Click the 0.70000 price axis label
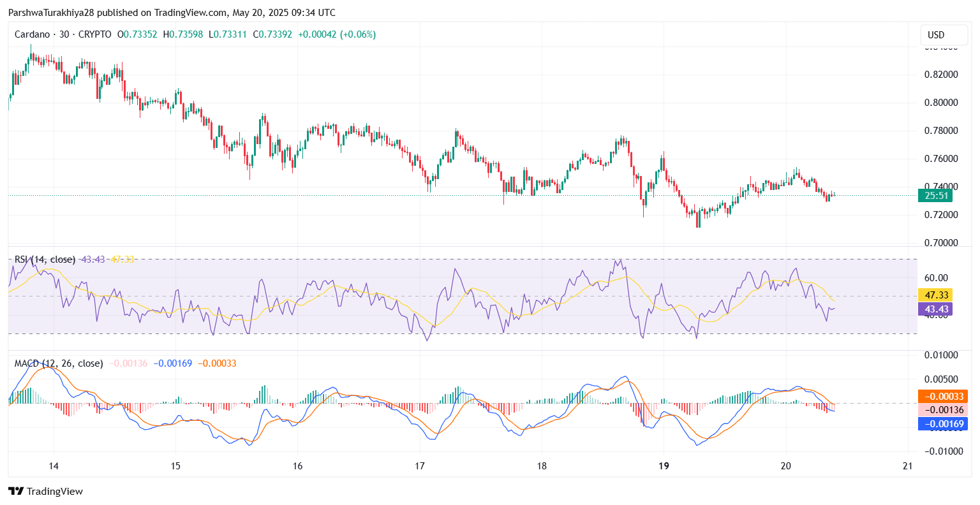 coord(940,243)
